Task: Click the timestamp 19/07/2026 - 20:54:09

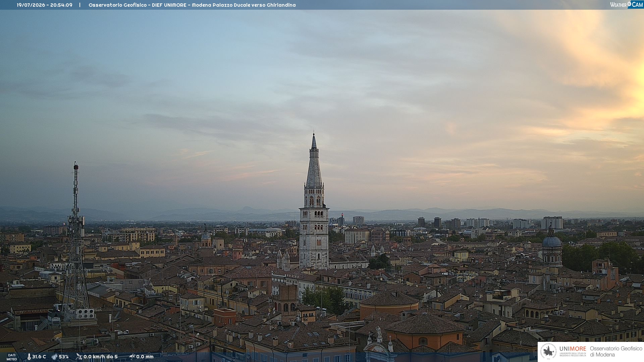Action: pos(45,5)
